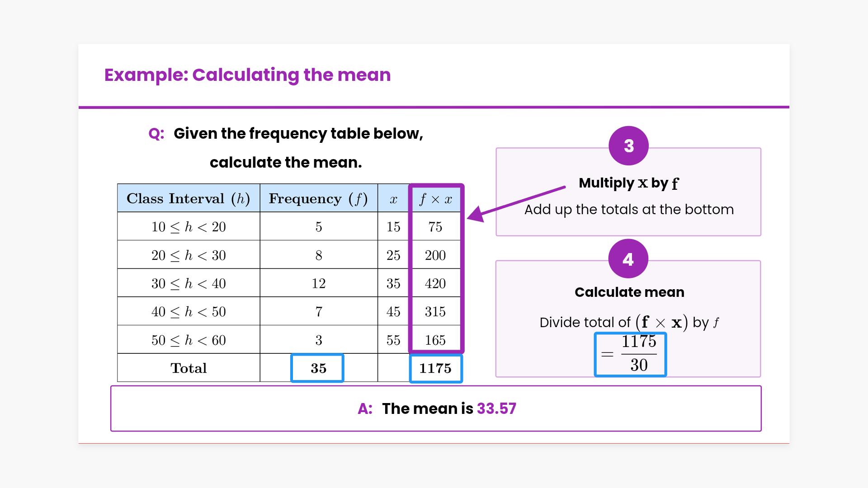Click the 'Example: Calculating the mean' title
Image resolution: width=868 pixels, height=488 pixels.
(x=247, y=75)
